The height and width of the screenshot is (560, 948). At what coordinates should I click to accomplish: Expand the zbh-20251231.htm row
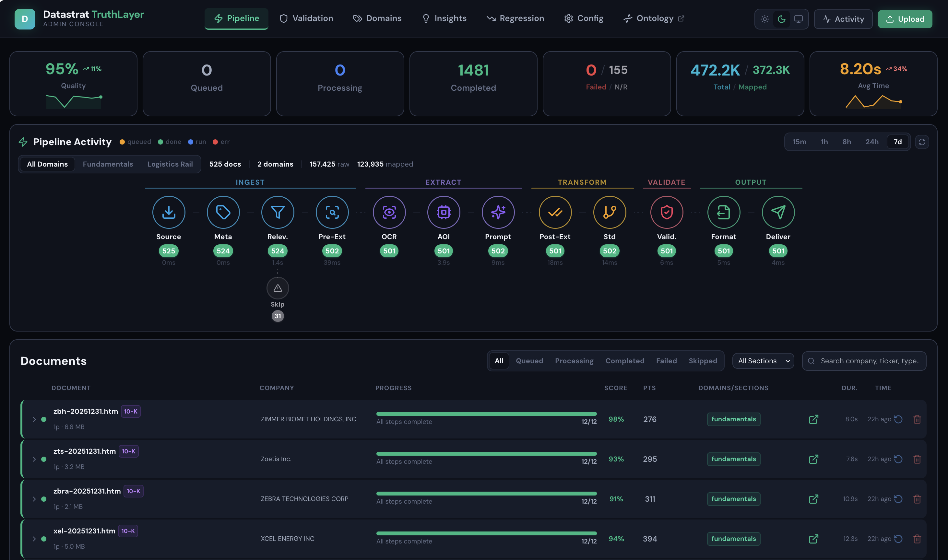pos(34,419)
